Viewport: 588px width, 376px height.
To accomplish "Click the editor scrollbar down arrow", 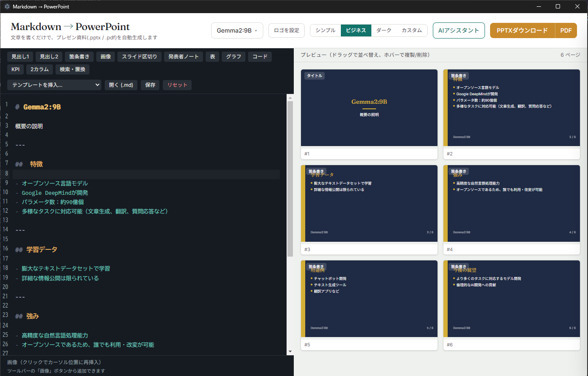I will [290, 351].
